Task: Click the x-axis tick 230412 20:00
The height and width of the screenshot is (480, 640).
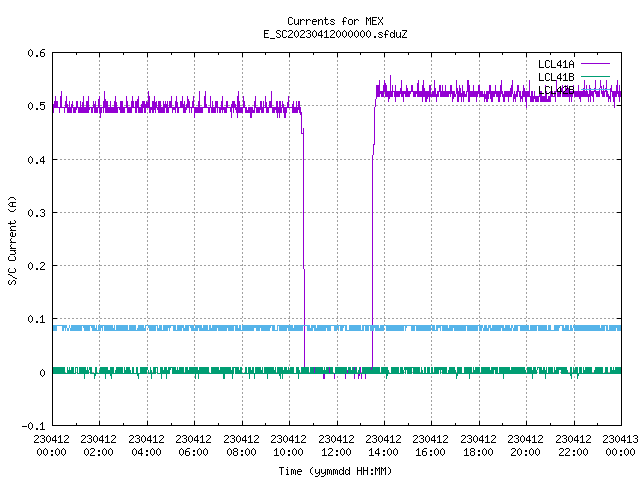Action: [x=525, y=446]
